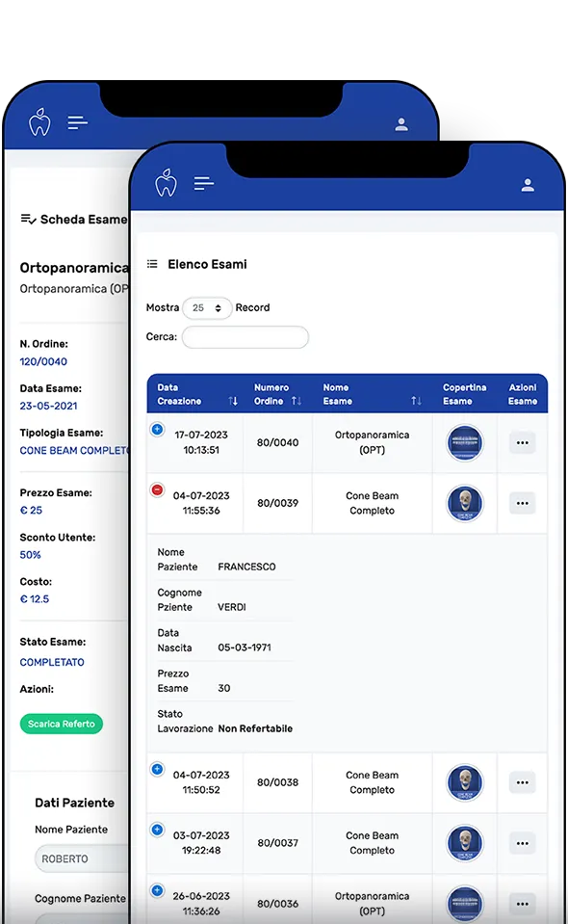568x924 pixels.
Task: Tap the tooth logo on the back phone
Action: click(39, 121)
